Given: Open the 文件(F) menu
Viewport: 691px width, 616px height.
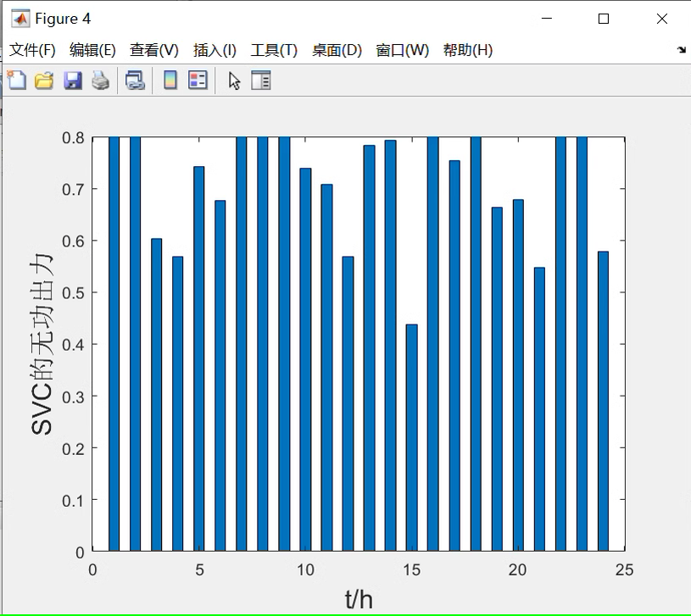Looking at the screenshot, I should click(x=32, y=50).
